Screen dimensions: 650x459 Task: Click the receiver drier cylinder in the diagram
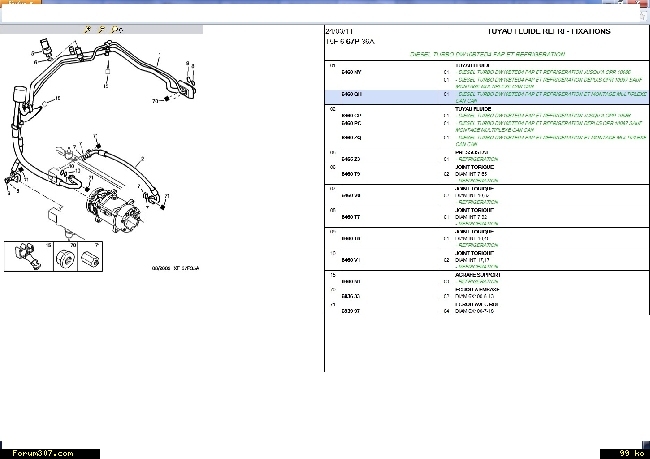point(19,94)
